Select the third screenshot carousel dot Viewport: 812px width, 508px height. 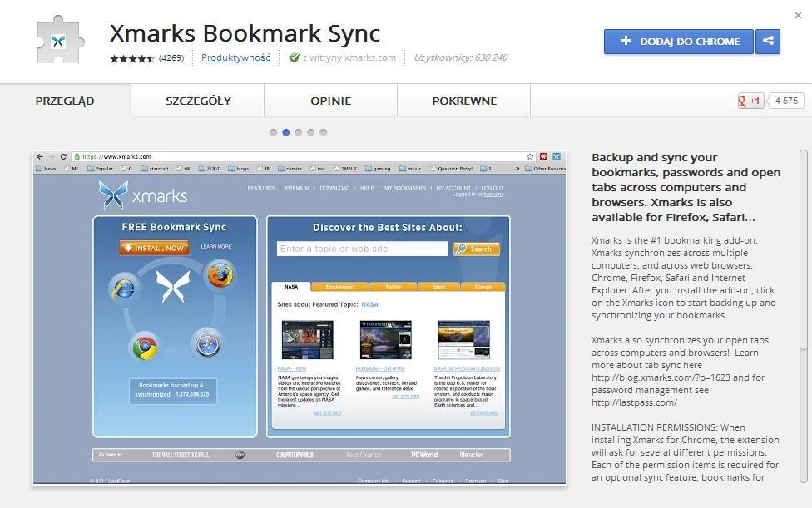299,132
